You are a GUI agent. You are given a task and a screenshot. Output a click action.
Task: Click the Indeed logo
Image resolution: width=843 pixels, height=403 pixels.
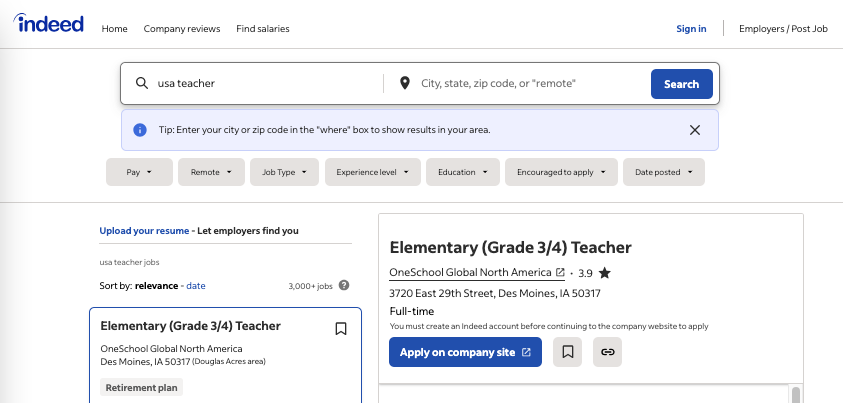pyautogui.click(x=49, y=25)
